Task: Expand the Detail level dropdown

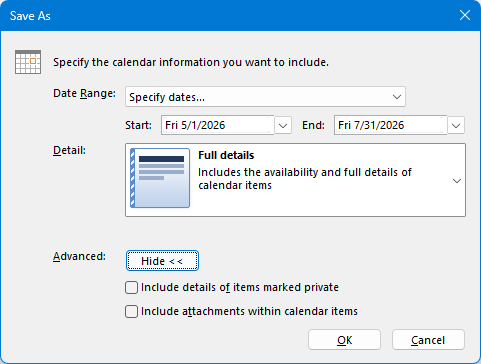Action: [457, 181]
